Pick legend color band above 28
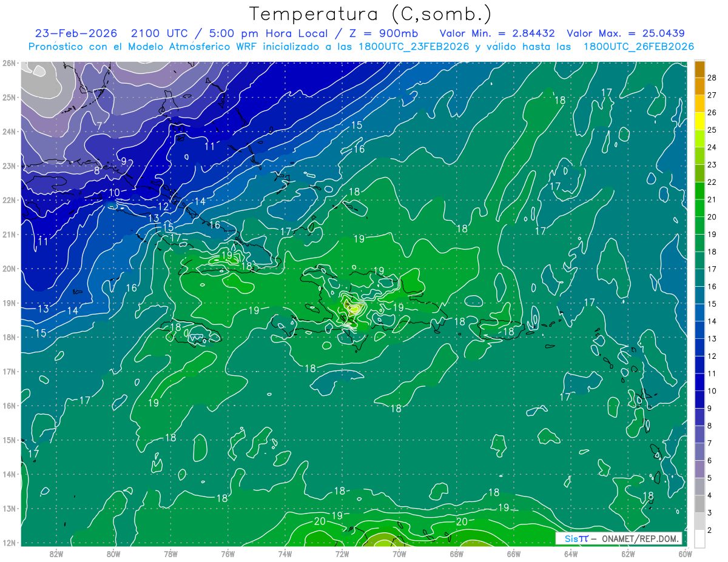 [699, 69]
